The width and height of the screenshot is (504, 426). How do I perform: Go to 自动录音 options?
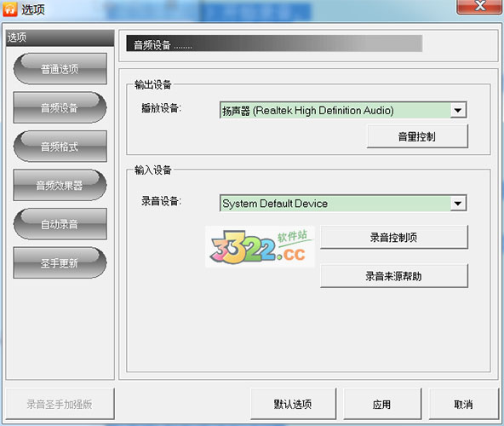click(60, 224)
